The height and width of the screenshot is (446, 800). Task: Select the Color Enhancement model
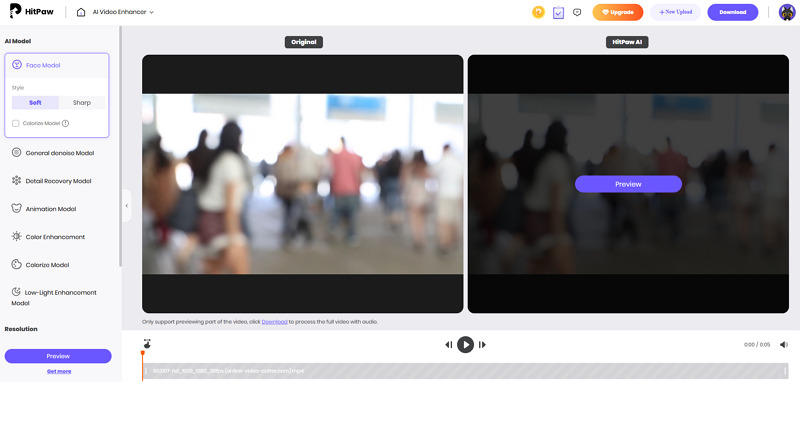55,237
